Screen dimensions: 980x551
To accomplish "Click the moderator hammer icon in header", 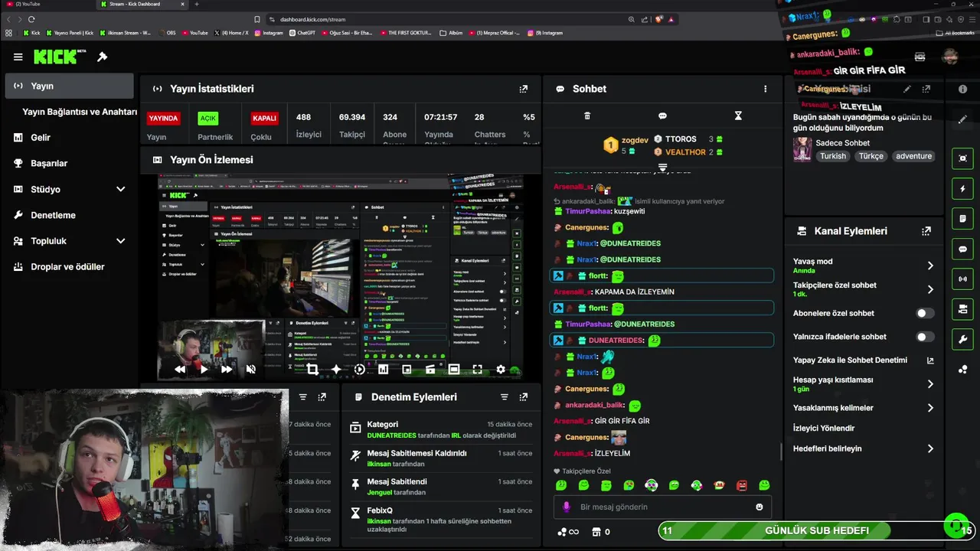I will 103,57.
